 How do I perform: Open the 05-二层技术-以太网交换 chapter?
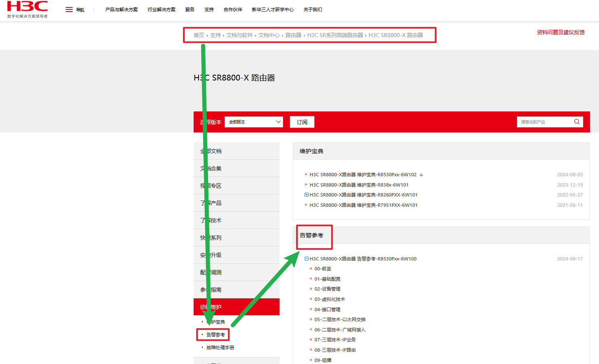coord(340,319)
